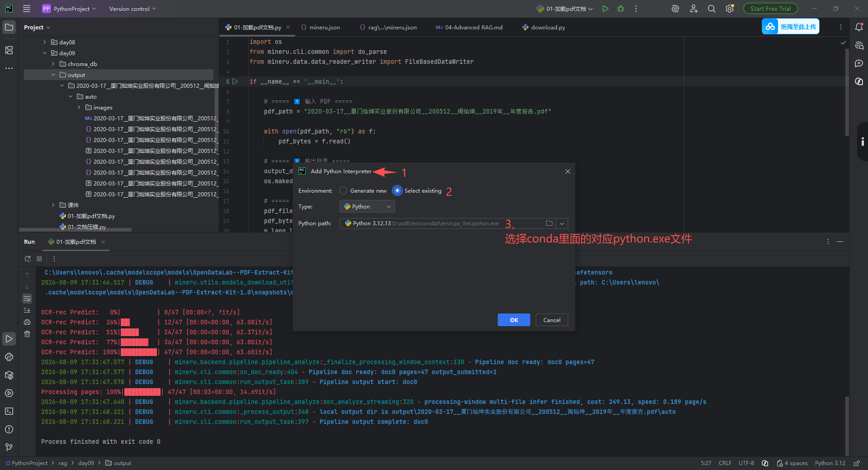
Task: Close the 01-加载pdf文档.py editor tab
Action: 288,27
